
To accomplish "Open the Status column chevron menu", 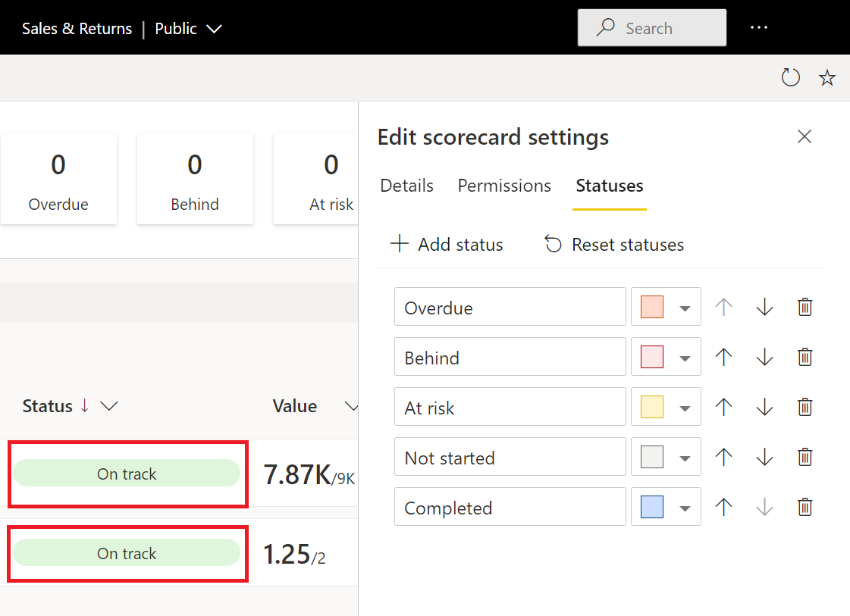I will point(109,406).
